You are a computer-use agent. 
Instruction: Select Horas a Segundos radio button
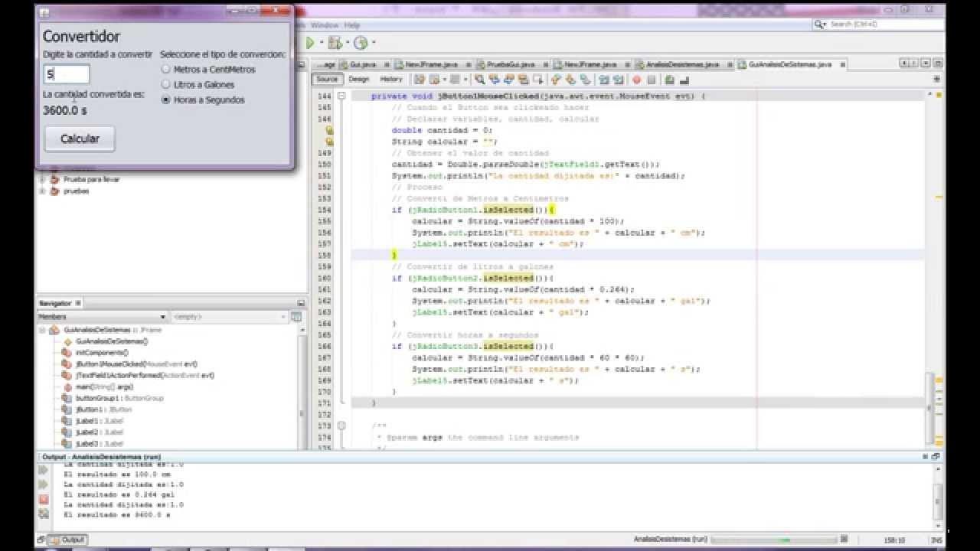click(x=165, y=100)
